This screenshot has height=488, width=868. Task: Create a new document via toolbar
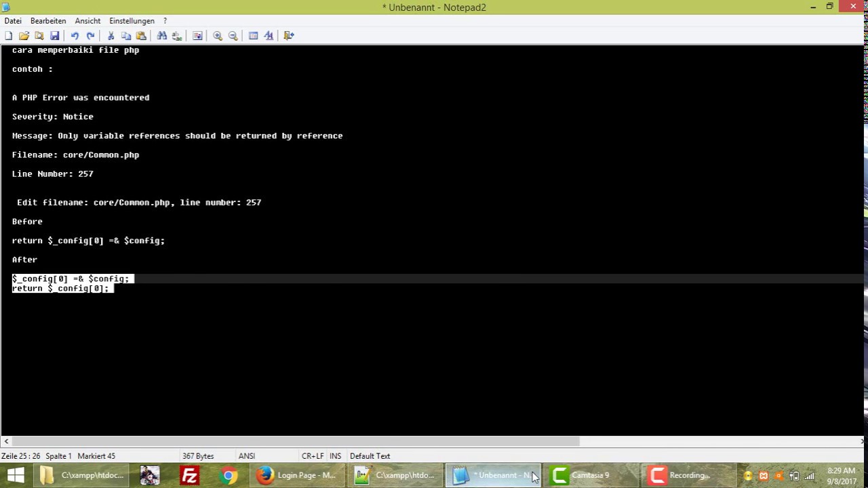9,36
